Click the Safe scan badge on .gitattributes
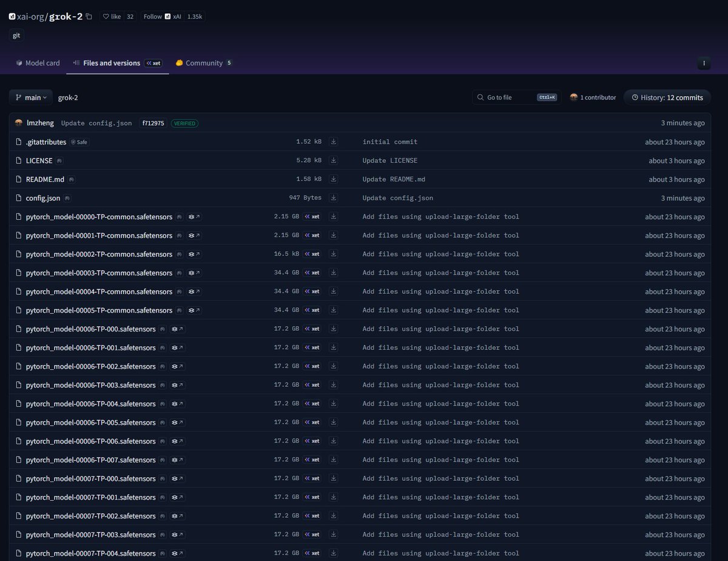Image resolution: width=728 pixels, height=561 pixels. click(x=79, y=142)
